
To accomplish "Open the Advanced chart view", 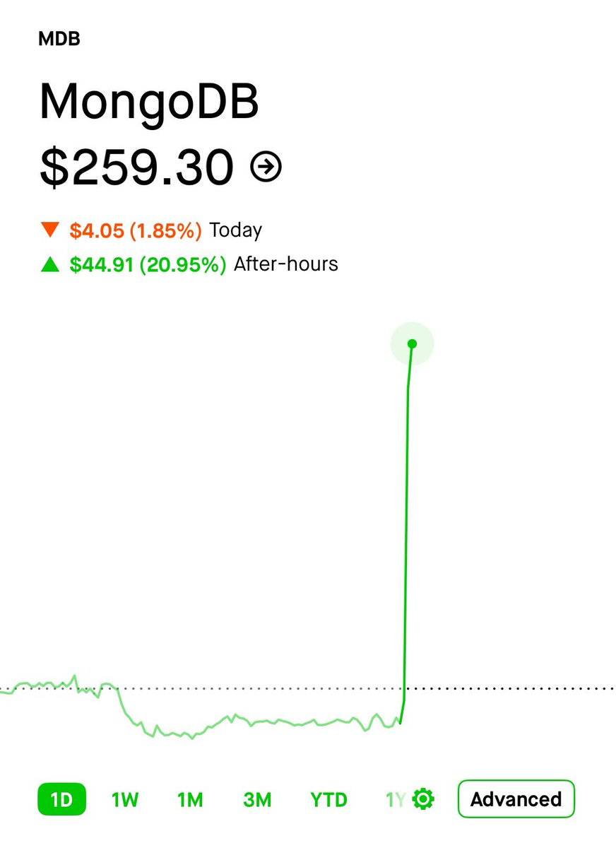I will (x=516, y=799).
